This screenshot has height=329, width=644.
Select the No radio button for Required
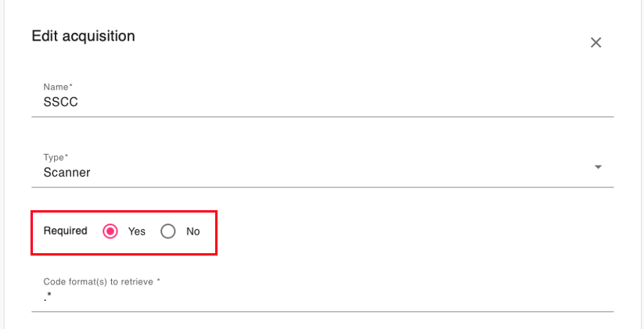pyautogui.click(x=168, y=231)
